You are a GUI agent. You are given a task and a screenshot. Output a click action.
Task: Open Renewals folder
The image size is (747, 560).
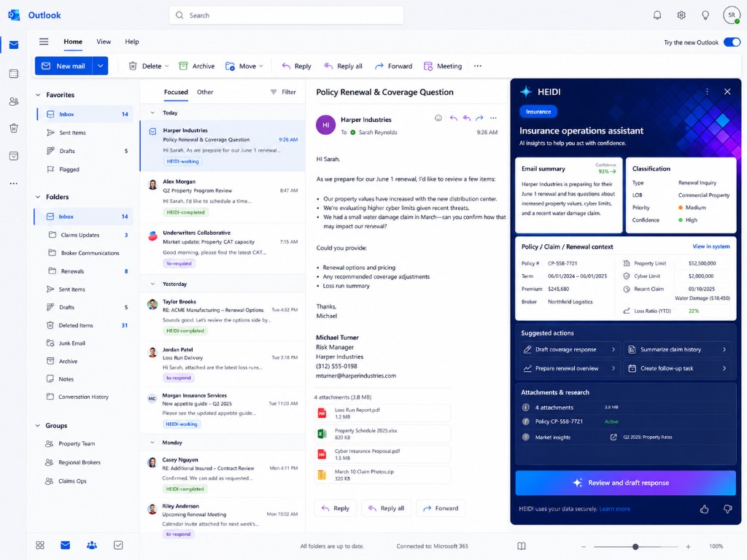pos(84,271)
